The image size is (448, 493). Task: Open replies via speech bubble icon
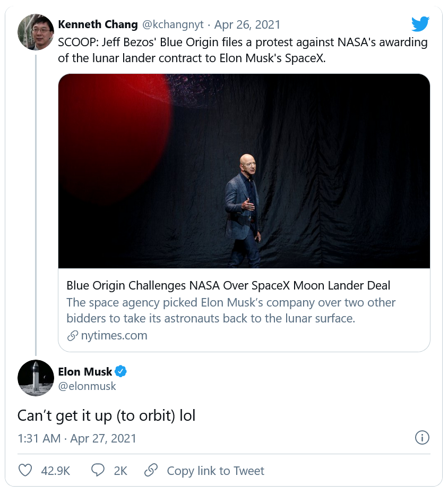coord(98,470)
